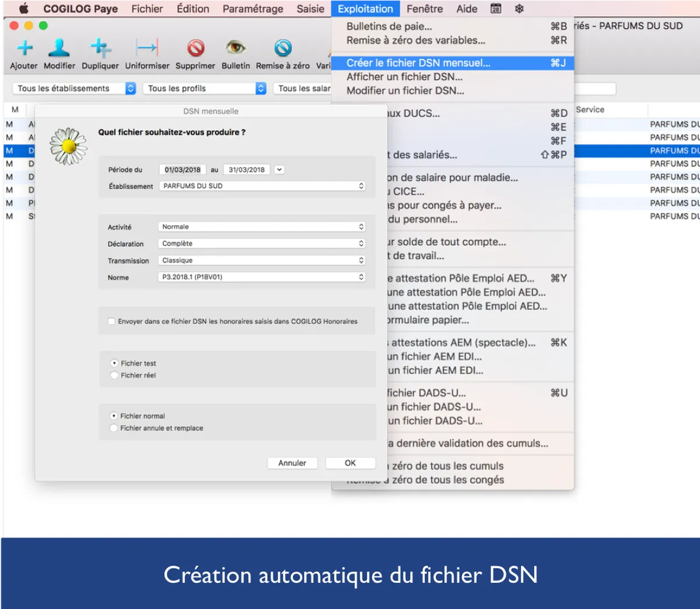Click the Dupliquer toolbar icon
Viewport: 700px width, 609px height.
tap(100, 48)
